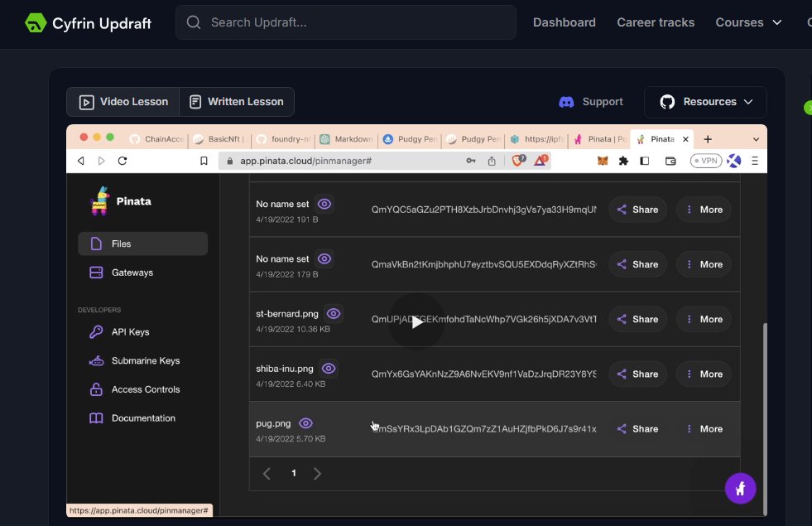
Task: Open Discord Support link
Action: click(591, 102)
